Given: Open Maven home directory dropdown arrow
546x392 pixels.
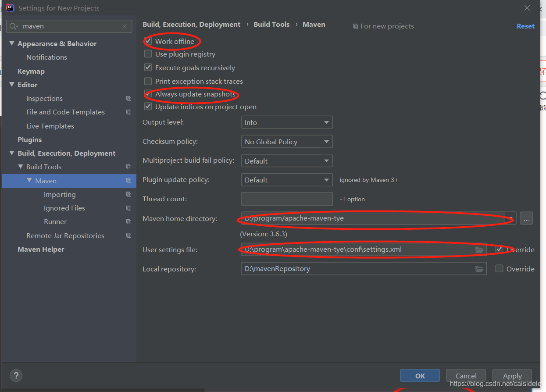Looking at the screenshot, I should tap(510, 218).
